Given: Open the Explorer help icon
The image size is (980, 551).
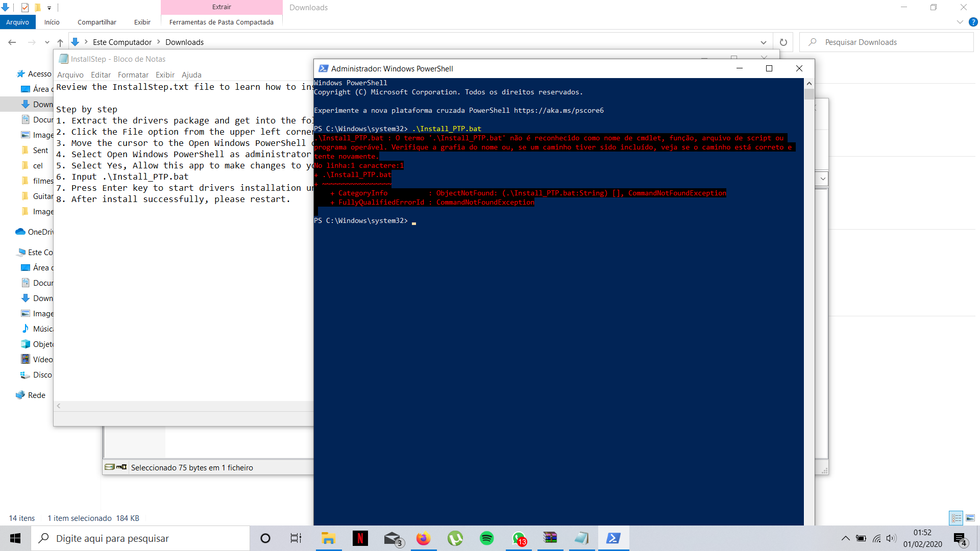Looking at the screenshot, I should (x=973, y=22).
